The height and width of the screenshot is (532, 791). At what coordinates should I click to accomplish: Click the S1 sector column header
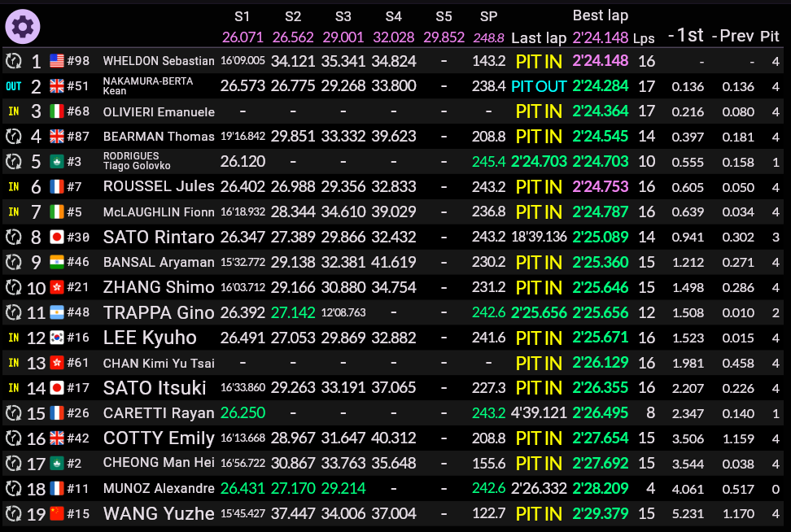pyautogui.click(x=243, y=16)
